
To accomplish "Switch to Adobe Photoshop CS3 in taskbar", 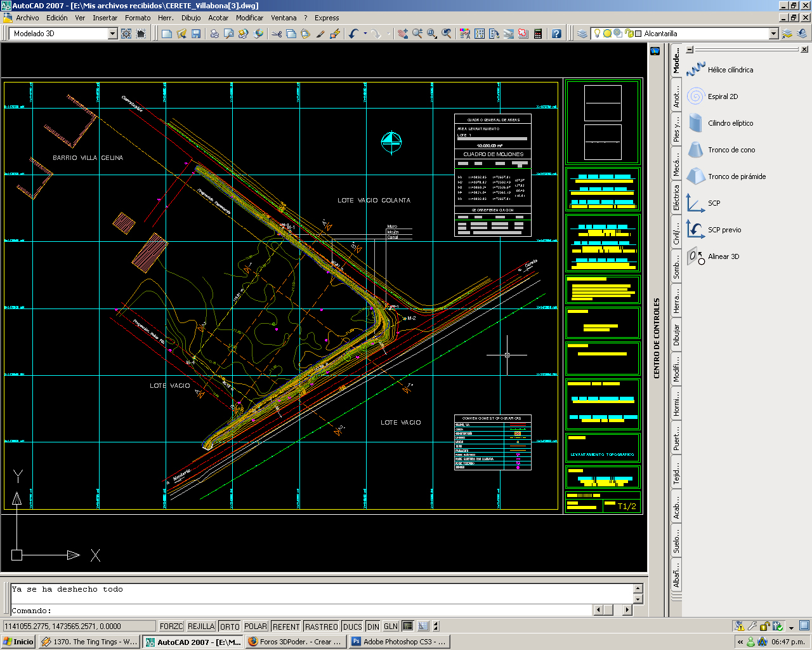I will click(x=398, y=642).
